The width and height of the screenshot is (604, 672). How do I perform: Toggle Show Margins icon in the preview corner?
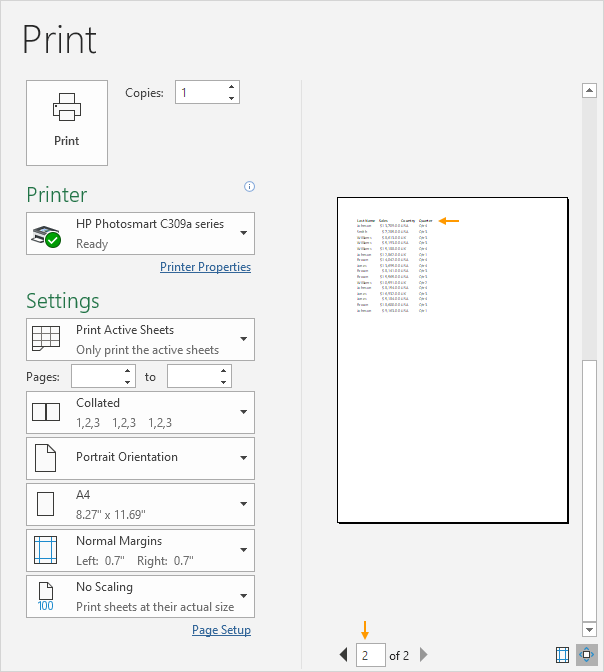point(562,655)
